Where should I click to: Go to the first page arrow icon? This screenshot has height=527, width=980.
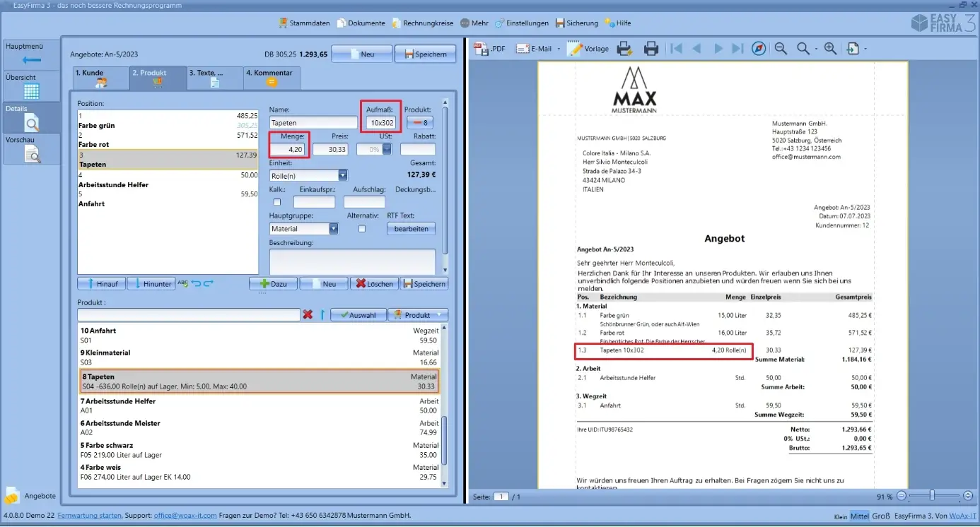pos(676,49)
